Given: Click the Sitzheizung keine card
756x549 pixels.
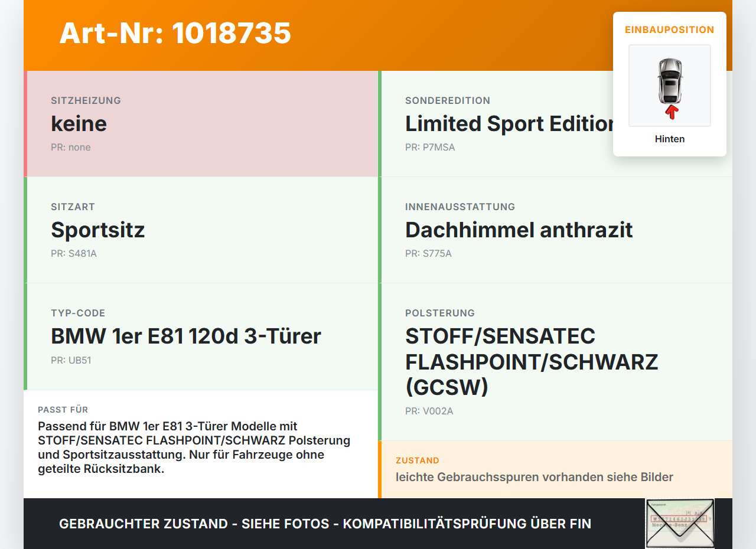Looking at the screenshot, I should point(201,124).
